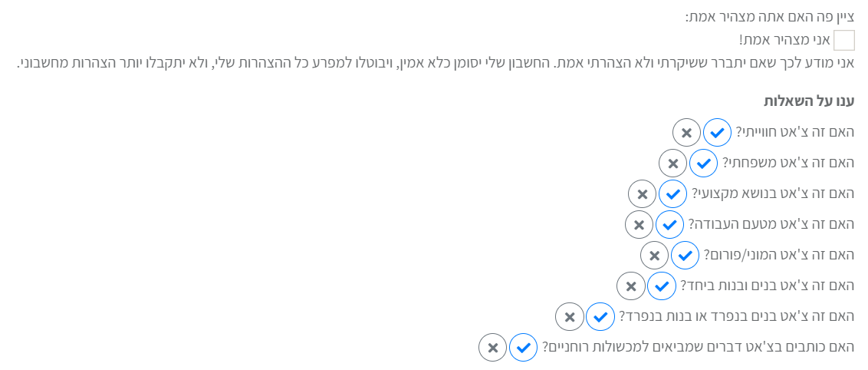Choose X for 'מטעם העבודה' question
Viewport: 868px width, 370px height.
point(639,225)
